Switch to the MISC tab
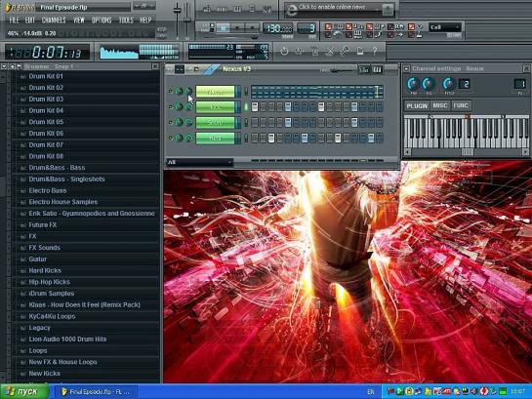Screen dimensions: 532x399 click(x=440, y=105)
